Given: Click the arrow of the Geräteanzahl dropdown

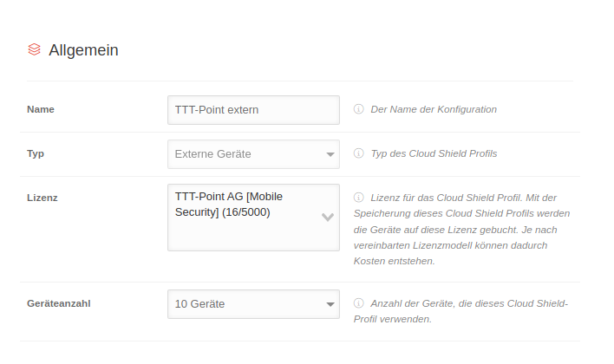Looking at the screenshot, I should (330, 304).
